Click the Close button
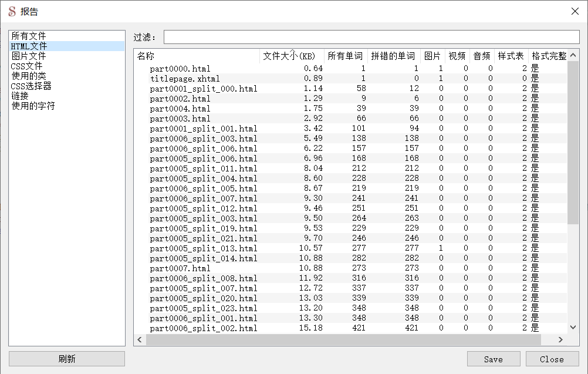The image size is (588, 374). 551,359
